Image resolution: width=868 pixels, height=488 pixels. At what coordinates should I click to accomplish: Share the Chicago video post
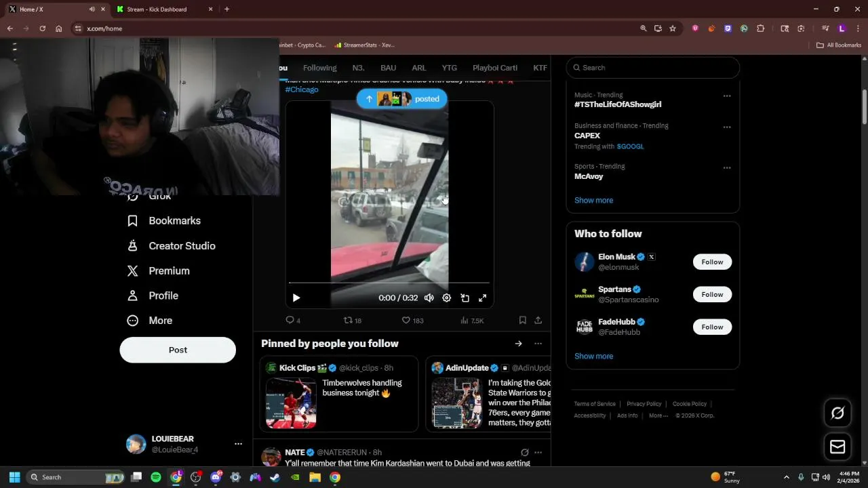[x=538, y=320]
